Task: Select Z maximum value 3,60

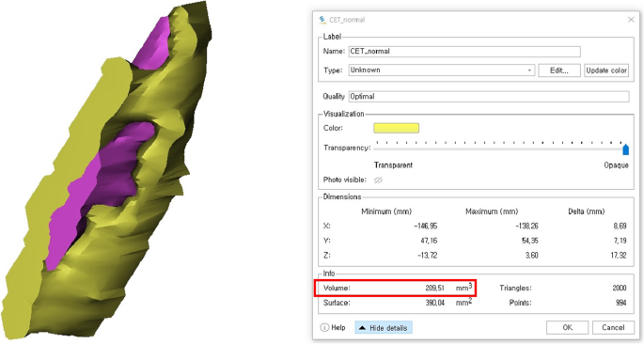Action: coord(531,256)
